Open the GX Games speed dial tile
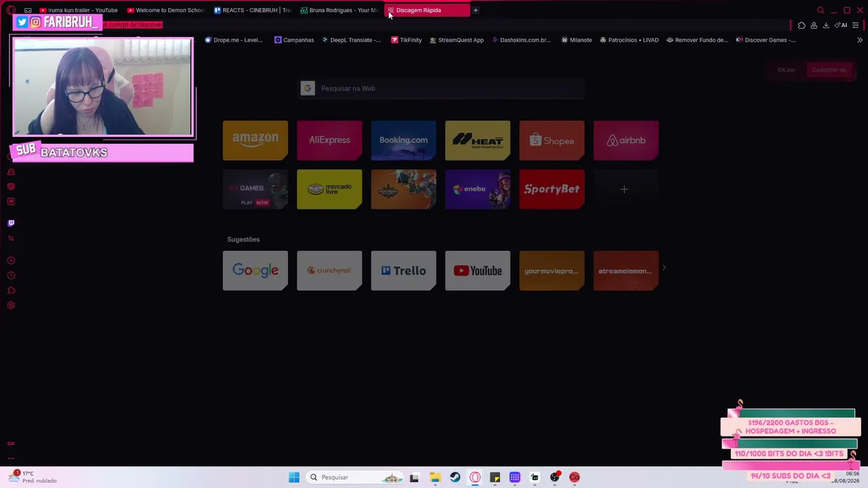This screenshot has width=868, height=488. pyautogui.click(x=255, y=189)
